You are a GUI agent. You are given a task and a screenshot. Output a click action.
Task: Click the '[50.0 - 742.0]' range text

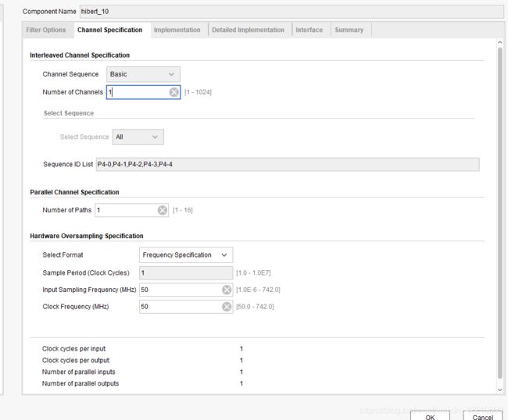(x=255, y=307)
